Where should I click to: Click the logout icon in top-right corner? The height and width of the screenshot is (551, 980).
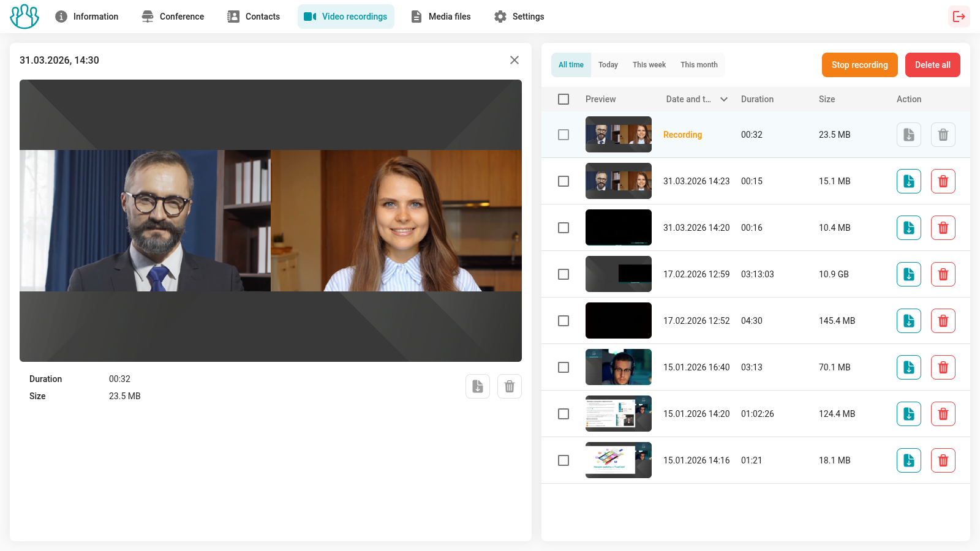(x=959, y=17)
